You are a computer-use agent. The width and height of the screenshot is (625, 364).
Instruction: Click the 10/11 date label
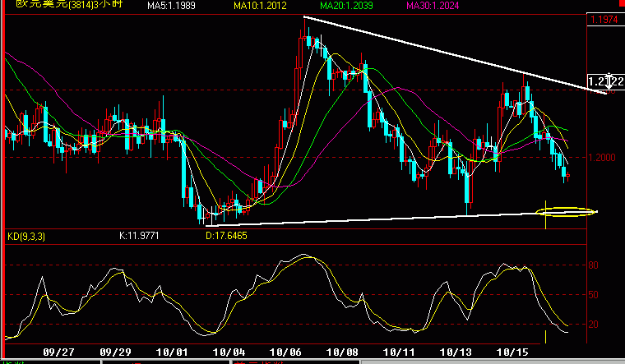click(x=399, y=352)
